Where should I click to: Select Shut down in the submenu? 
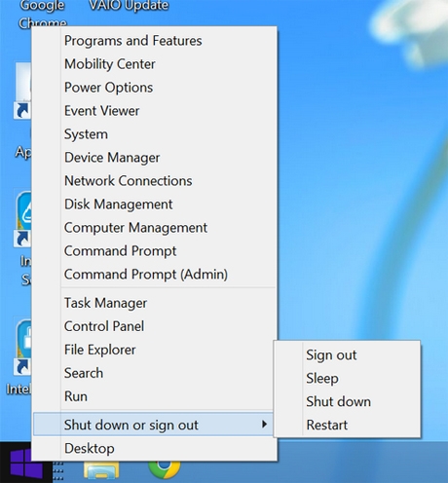(347, 402)
